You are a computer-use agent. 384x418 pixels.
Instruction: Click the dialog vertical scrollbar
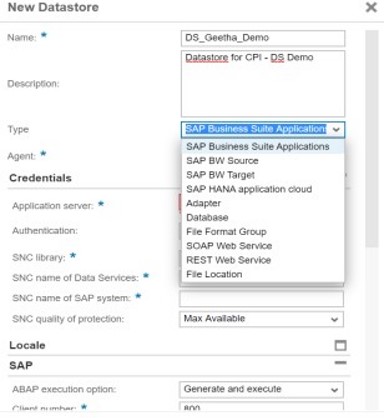point(372,138)
